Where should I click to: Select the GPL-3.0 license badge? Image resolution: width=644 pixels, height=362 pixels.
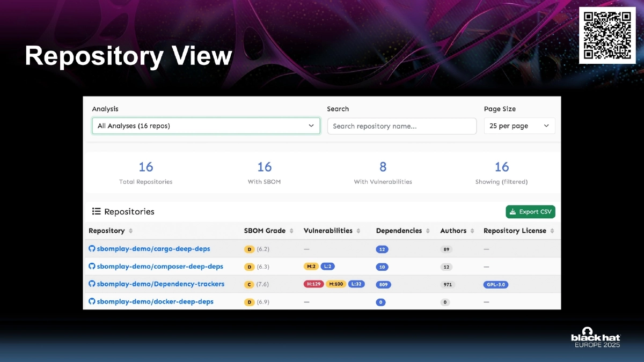[x=495, y=285]
